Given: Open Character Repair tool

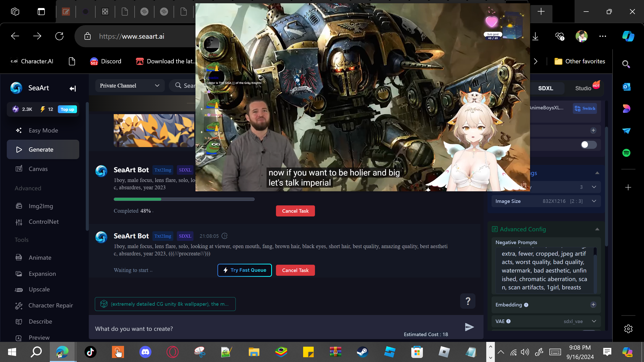Looking at the screenshot, I should click(x=43, y=305).
